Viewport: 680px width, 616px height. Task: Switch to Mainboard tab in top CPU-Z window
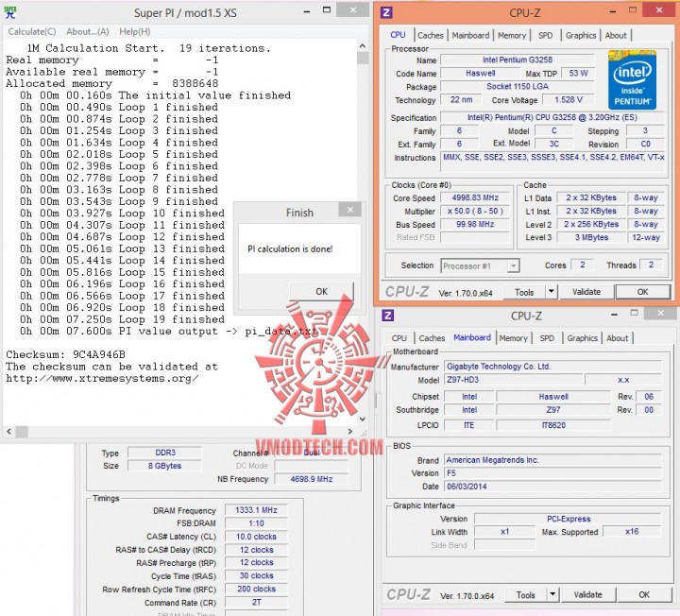pos(470,36)
